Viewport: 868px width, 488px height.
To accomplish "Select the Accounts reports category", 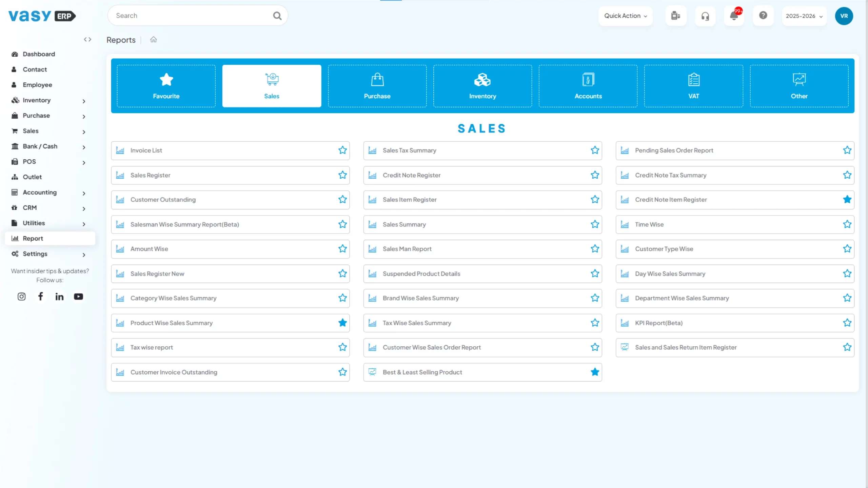I will (588, 85).
